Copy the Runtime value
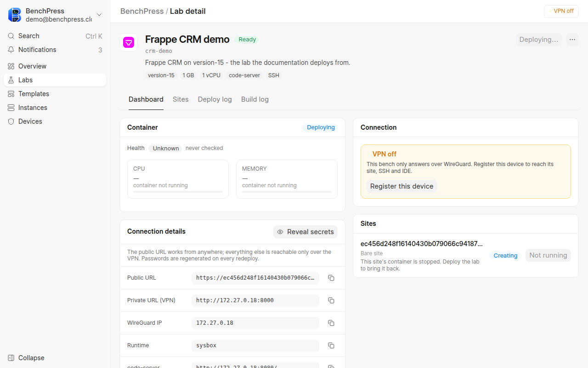This screenshot has height=368, width=588. pyautogui.click(x=331, y=345)
